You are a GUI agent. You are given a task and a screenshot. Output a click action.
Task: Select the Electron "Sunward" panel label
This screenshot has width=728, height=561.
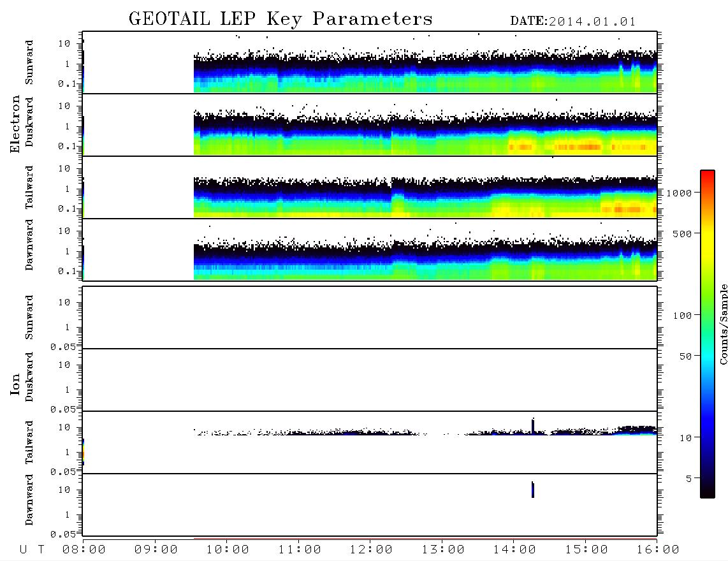pyautogui.click(x=29, y=62)
